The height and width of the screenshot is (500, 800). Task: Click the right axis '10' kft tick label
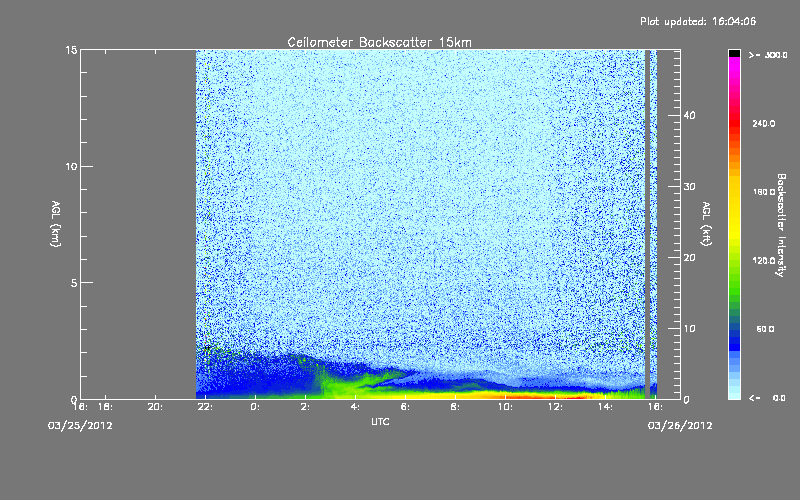pos(689,329)
